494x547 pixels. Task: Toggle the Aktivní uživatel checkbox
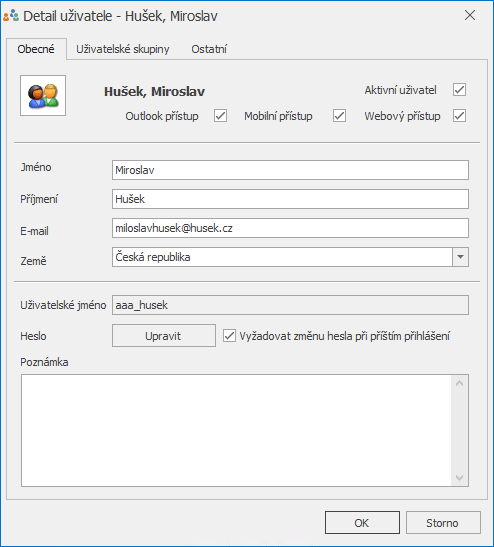[459, 90]
